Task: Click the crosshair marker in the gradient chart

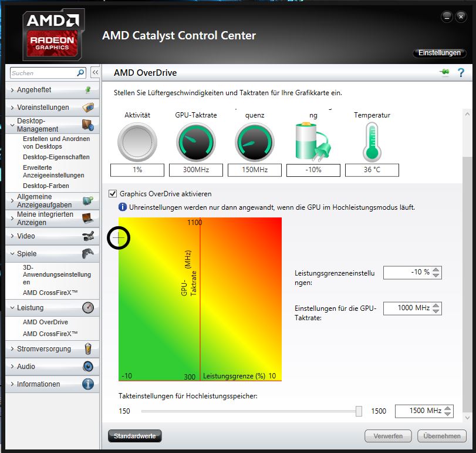Action: click(x=119, y=238)
